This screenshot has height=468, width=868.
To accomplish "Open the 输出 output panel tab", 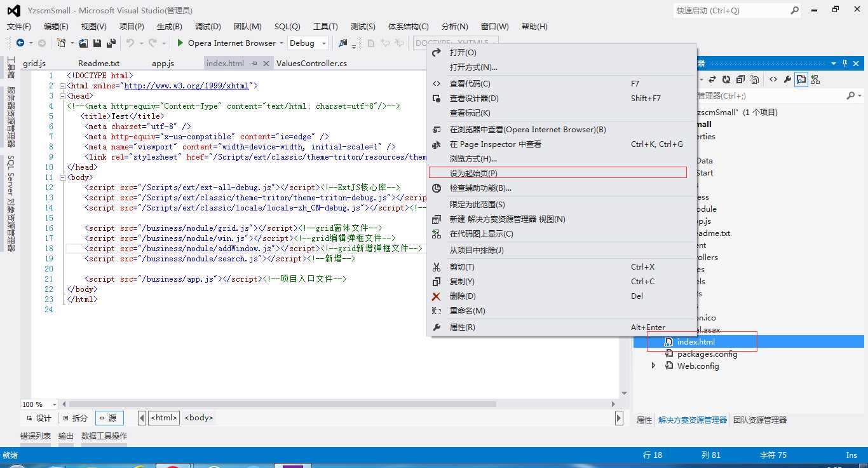I will coord(66,436).
